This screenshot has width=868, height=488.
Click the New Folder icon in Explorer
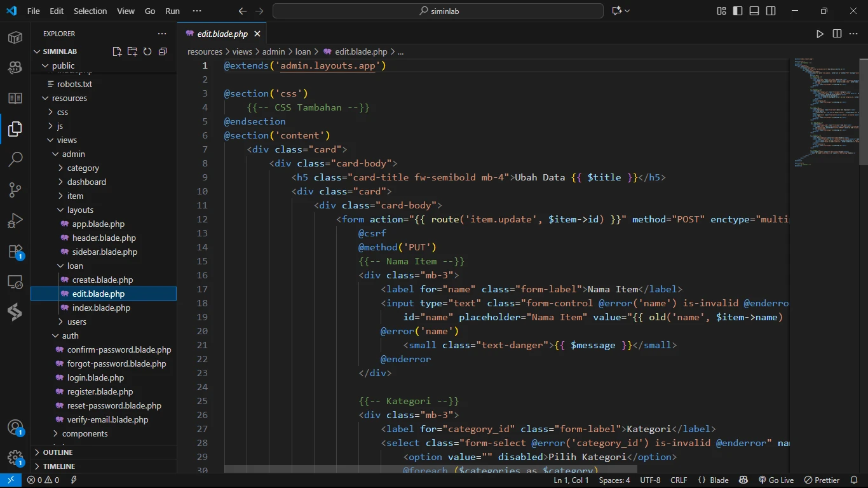[132, 51]
